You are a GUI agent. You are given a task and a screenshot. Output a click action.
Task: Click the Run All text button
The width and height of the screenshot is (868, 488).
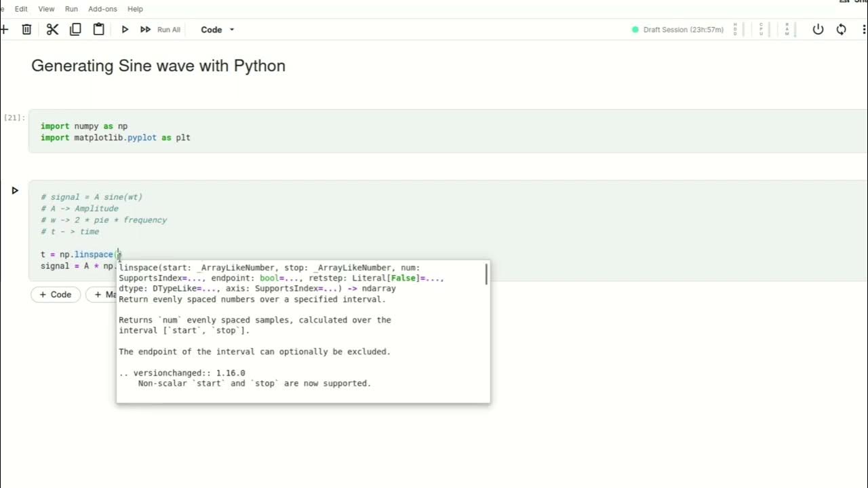point(169,30)
